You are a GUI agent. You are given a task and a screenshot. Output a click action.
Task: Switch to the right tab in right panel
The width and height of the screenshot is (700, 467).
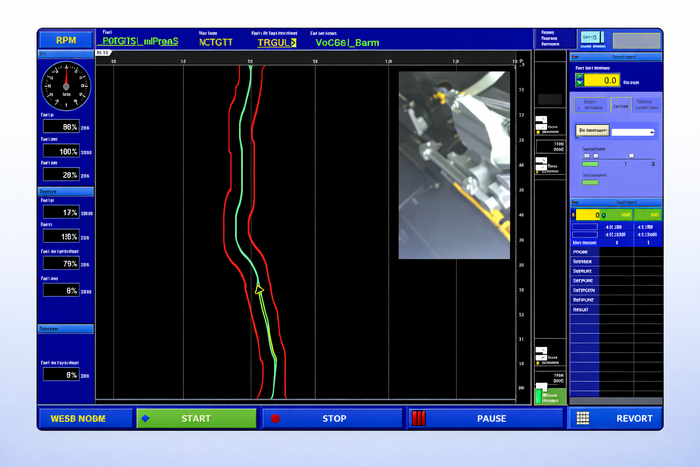(646, 105)
